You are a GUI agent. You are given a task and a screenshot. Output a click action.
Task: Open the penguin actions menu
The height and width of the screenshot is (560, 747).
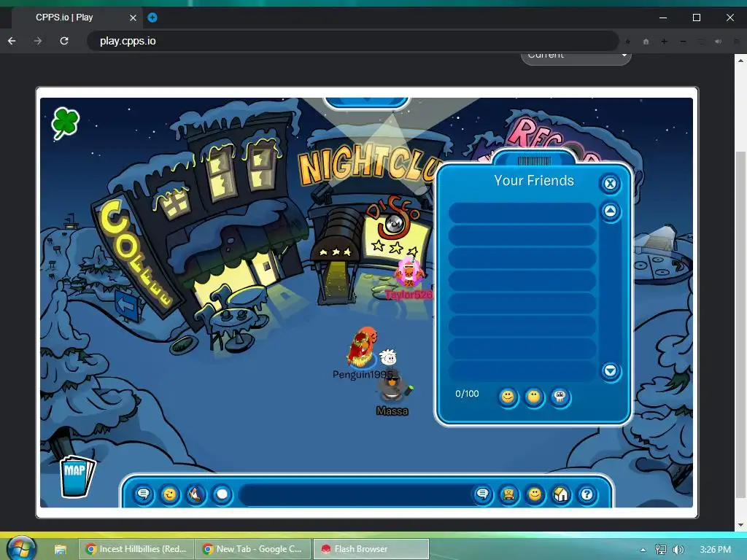(x=196, y=494)
